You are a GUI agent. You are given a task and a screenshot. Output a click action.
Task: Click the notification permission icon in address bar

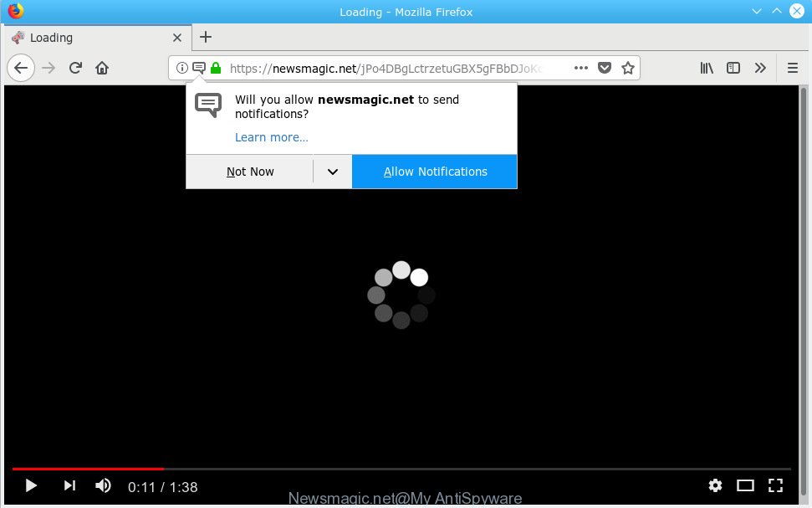tap(199, 68)
